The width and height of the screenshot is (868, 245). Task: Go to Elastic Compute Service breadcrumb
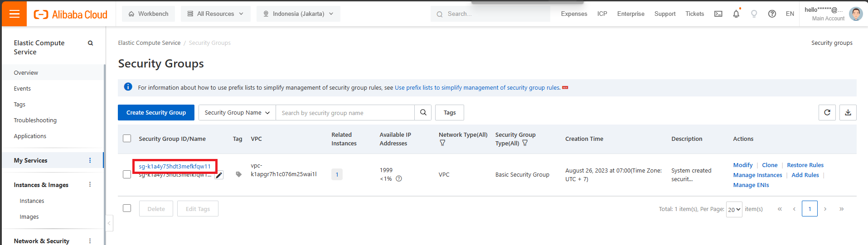(x=149, y=43)
